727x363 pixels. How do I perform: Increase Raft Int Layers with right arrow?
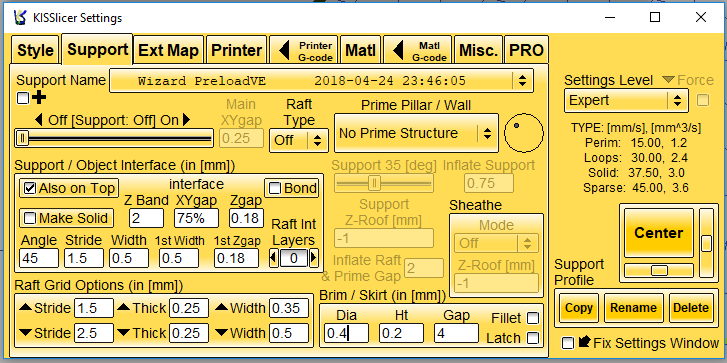click(313, 257)
